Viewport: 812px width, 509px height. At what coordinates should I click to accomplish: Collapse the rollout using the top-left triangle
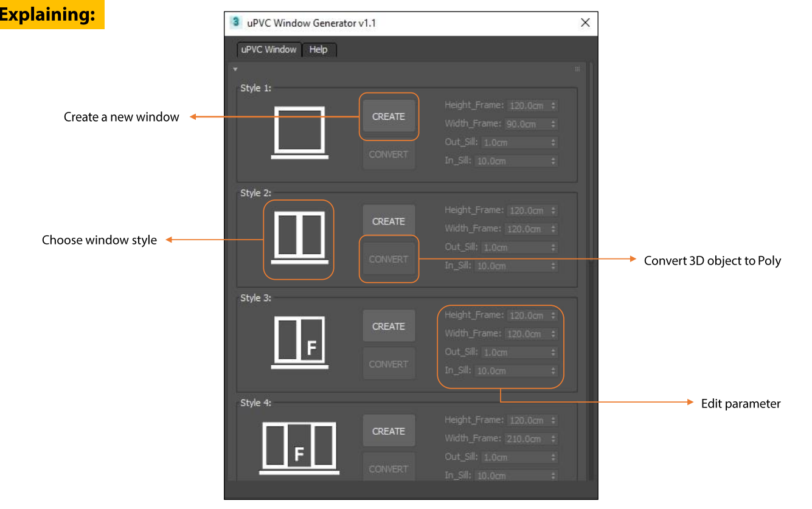[235, 69]
